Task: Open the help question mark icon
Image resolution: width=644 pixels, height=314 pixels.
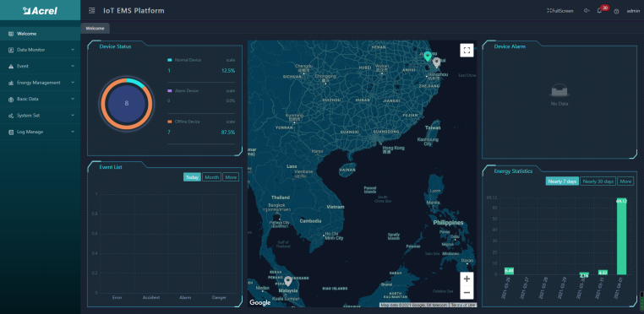Action: (x=616, y=12)
